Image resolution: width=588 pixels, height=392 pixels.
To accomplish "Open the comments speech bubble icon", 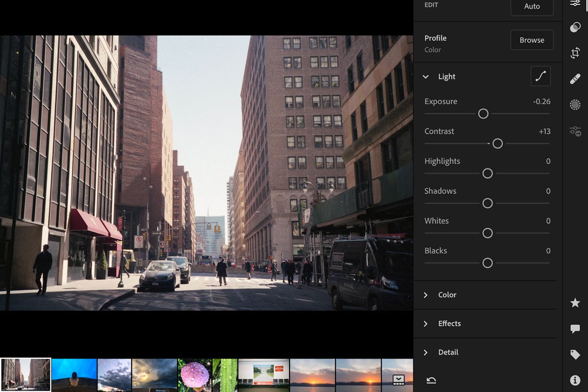I will (575, 329).
